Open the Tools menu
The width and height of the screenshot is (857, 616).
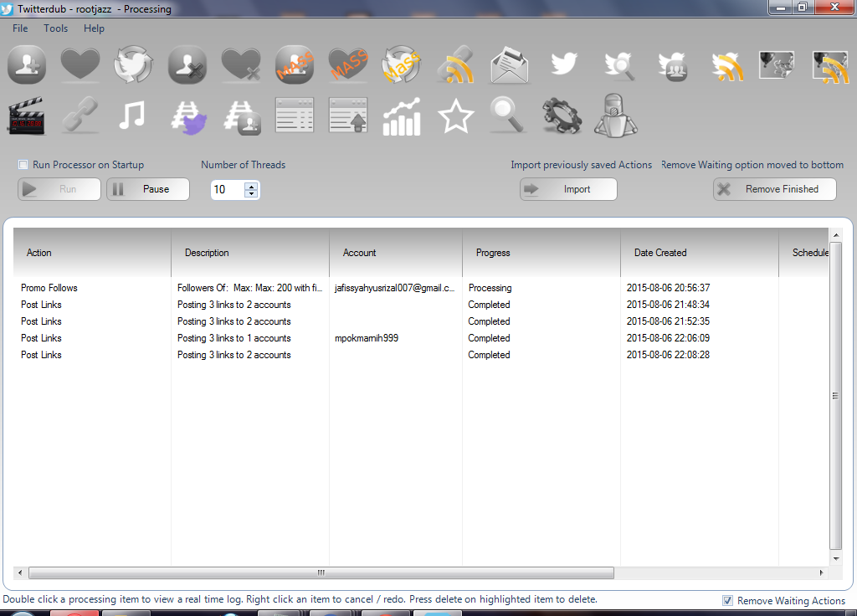56,28
